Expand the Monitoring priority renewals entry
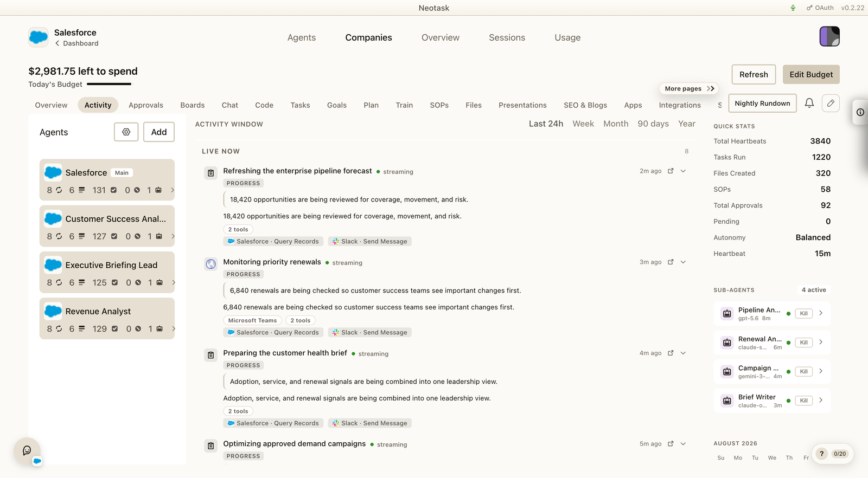 pos(684,262)
